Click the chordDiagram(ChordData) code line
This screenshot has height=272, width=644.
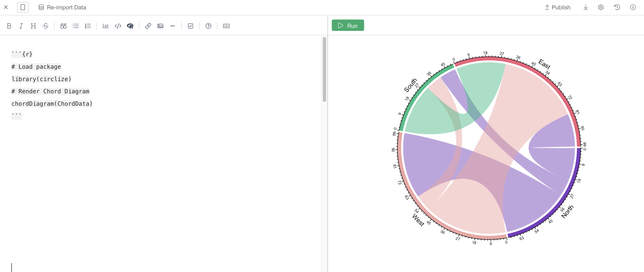click(x=52, y=104)
